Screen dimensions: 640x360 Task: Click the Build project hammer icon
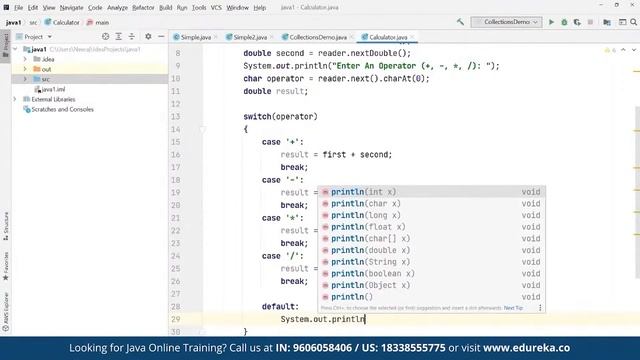point(460,22)
